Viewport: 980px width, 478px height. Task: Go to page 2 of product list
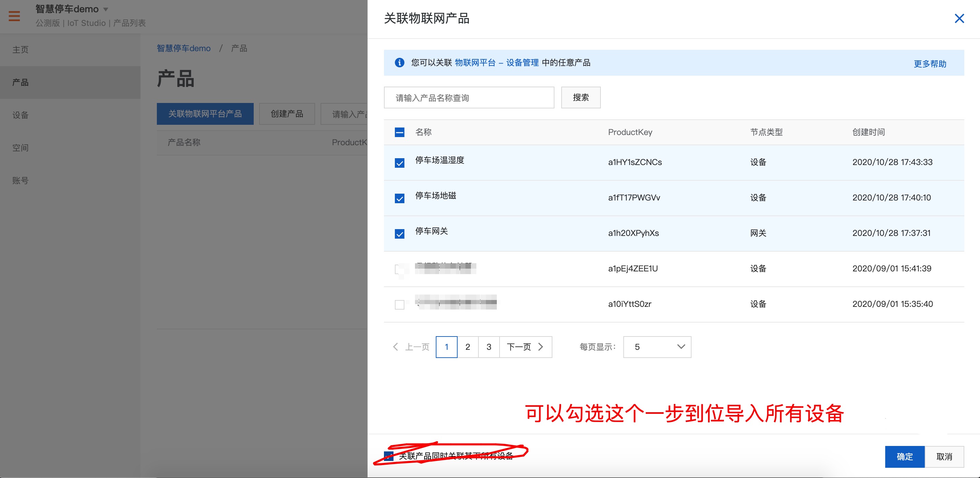point(467,347)
